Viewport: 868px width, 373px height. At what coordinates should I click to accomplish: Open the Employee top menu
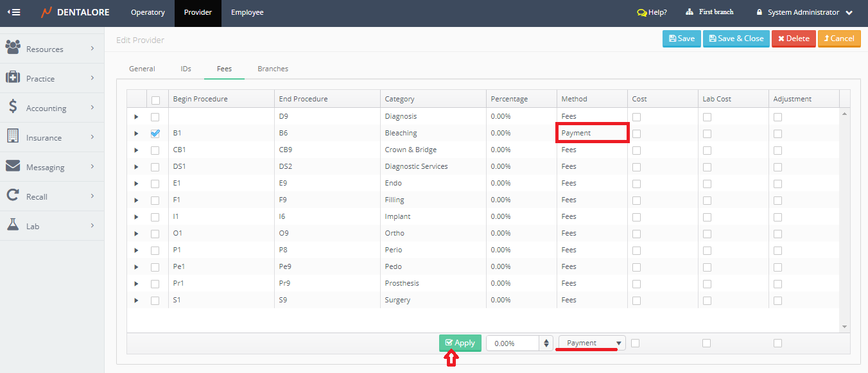(x=247, y=12)
